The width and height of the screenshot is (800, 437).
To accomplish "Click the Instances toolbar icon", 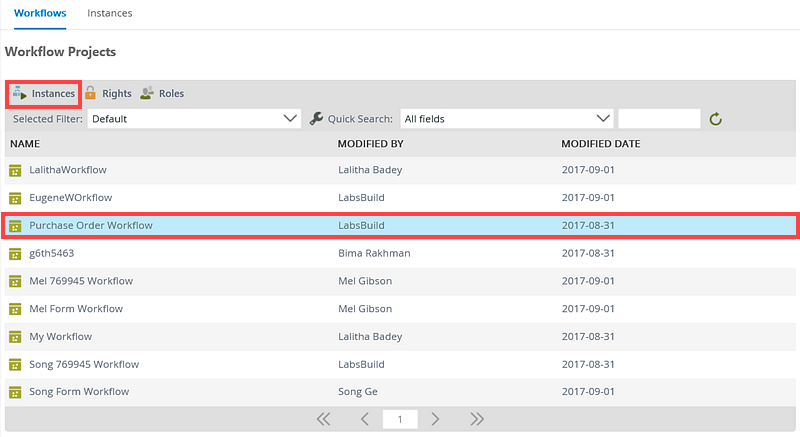I will coord(19,94).
